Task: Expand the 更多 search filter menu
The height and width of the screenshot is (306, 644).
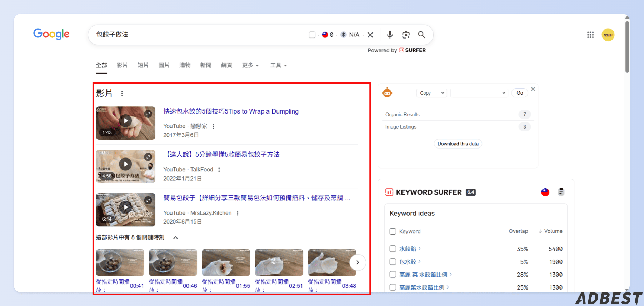Action: (250, 65)
